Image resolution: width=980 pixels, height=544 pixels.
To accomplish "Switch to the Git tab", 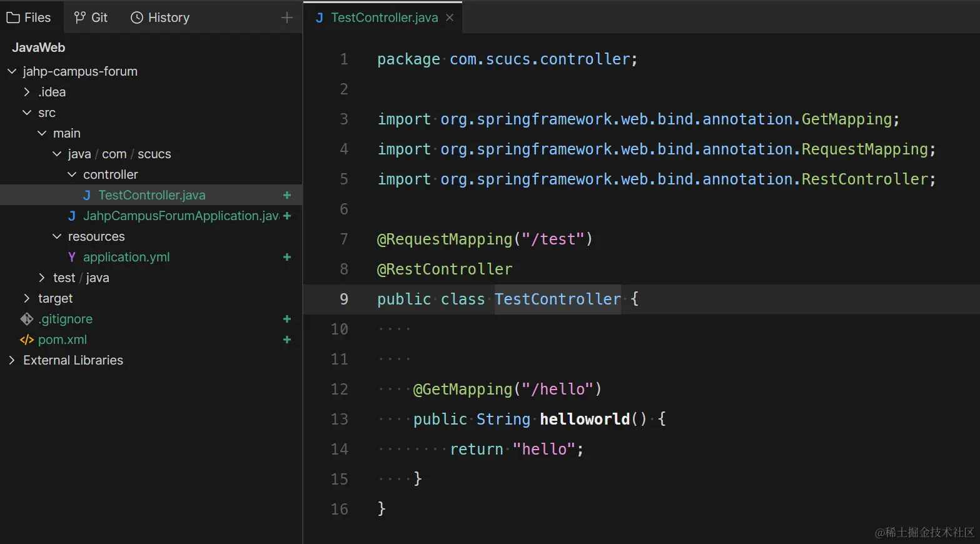I will (x=91, y=17).
